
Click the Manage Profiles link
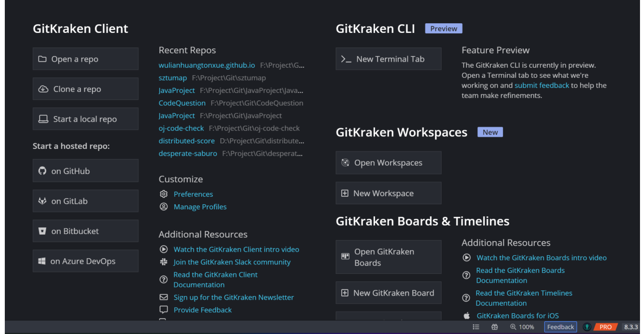click(200, 207)
